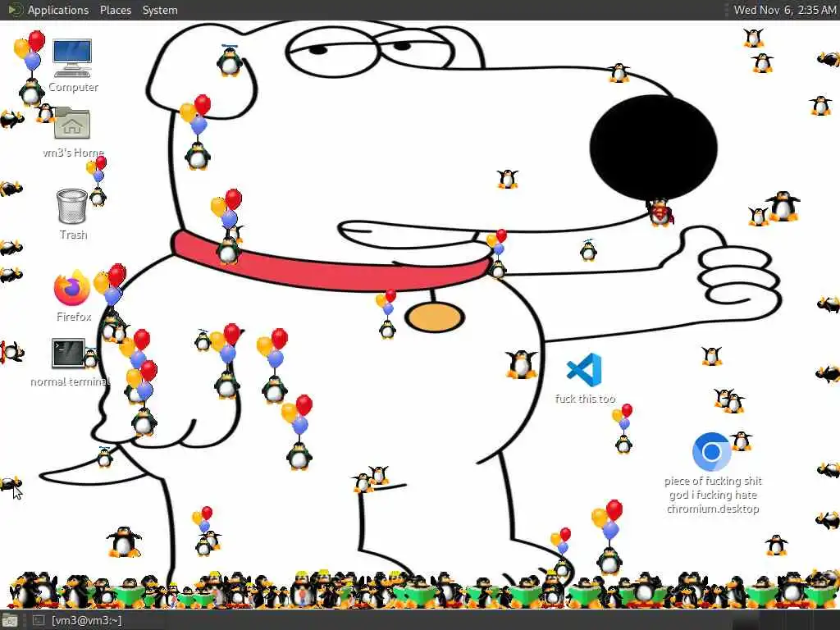The height and width of the screenshot is (630, 840).
Task: Click the MATE logo icon beside Applications
Action: [x=15, y=10]
